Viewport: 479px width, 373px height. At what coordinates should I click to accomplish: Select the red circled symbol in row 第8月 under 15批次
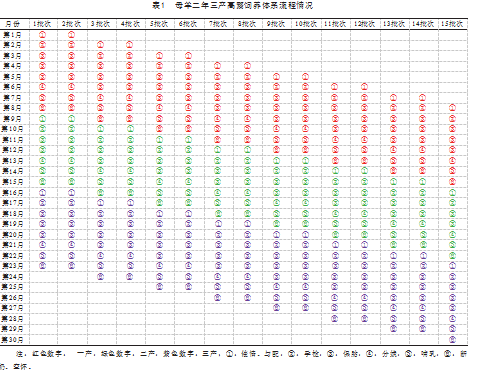452,108
